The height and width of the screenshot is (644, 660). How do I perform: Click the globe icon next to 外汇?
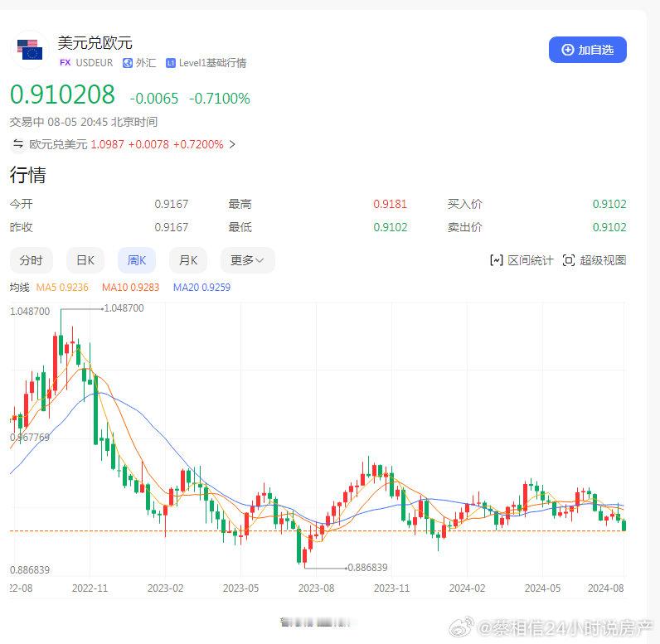[x=128, y=63]
